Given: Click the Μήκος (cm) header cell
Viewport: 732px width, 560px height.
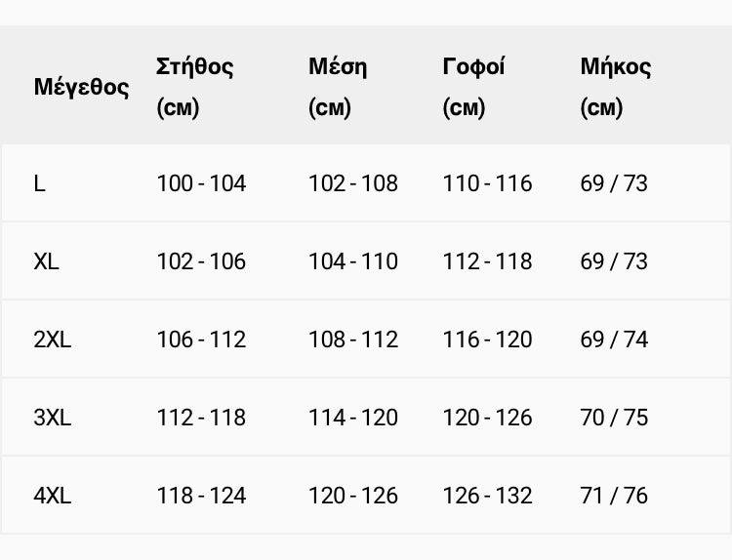Looking at the screenshot, I should pos(615,87).
